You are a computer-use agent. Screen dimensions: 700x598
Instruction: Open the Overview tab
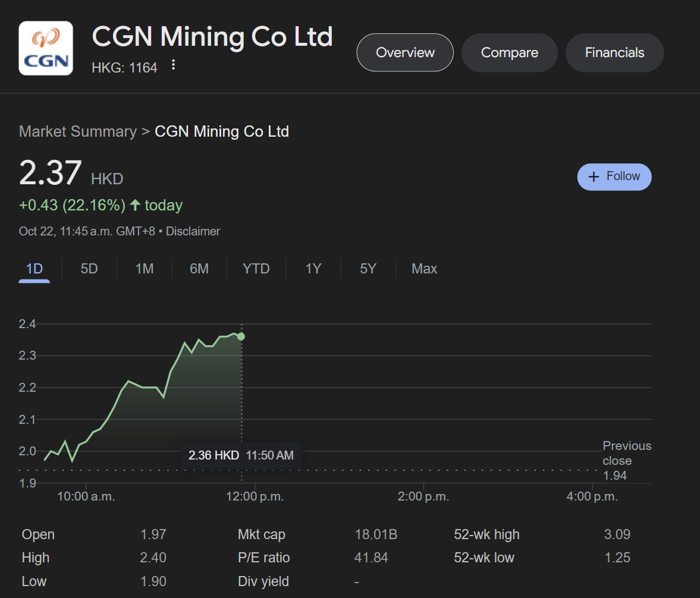[405, 53]
